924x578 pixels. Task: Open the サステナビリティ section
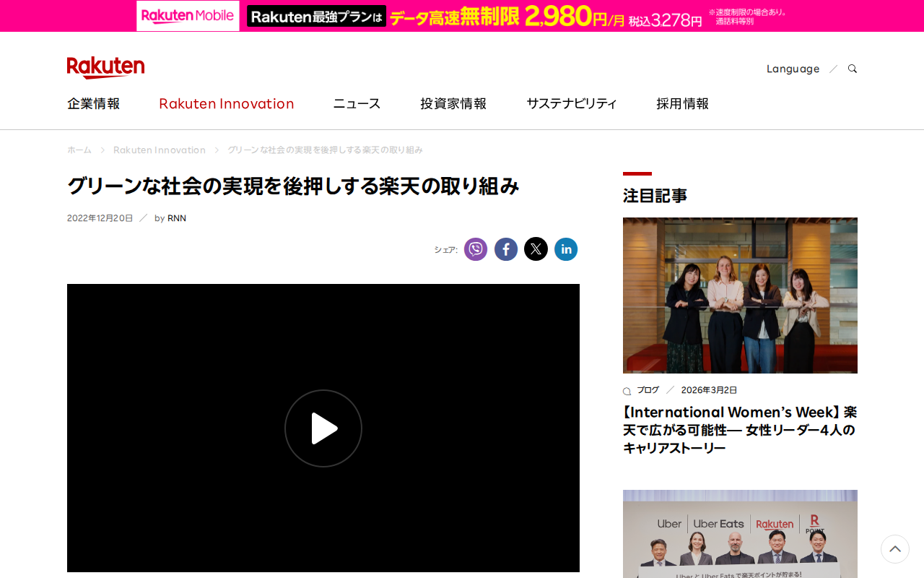[571, 103]
